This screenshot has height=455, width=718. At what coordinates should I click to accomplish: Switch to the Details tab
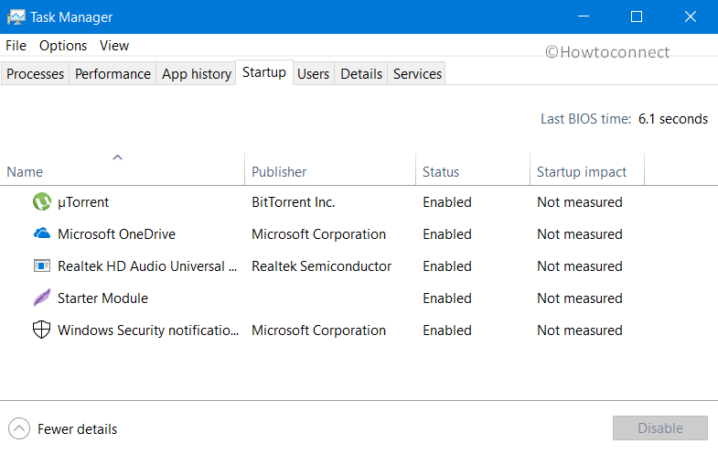361,74
